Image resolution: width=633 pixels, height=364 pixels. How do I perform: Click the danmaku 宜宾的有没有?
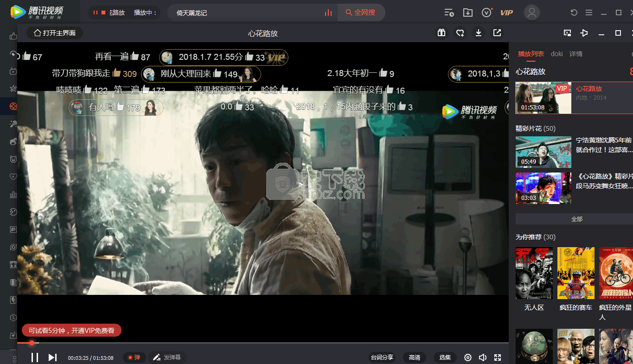coord(358,90)
